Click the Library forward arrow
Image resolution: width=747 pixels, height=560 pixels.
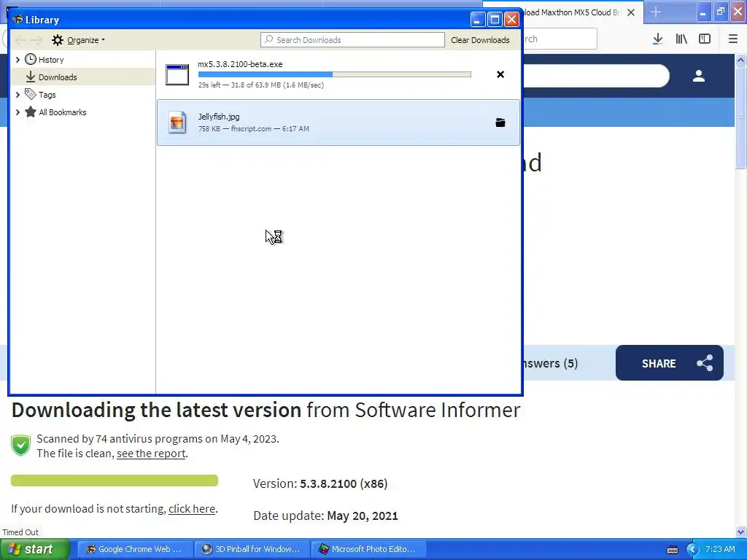coord(36,40)
